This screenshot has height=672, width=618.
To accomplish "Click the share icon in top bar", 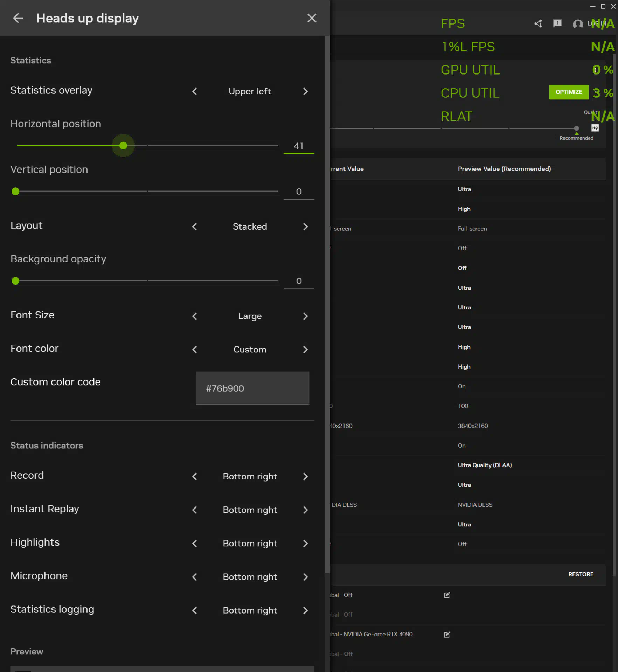I will pos(538,23).
